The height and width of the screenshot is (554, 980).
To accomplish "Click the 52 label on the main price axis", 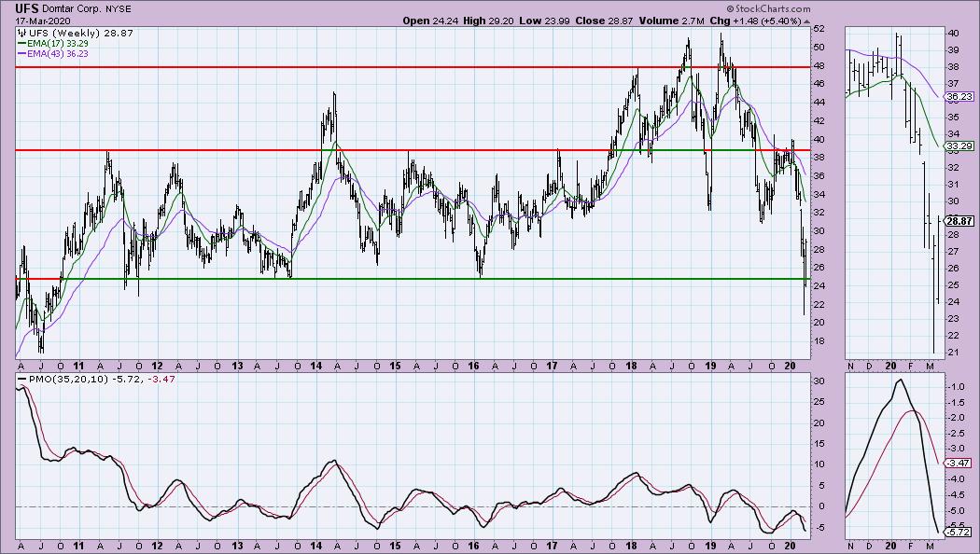I will point(819,29).
